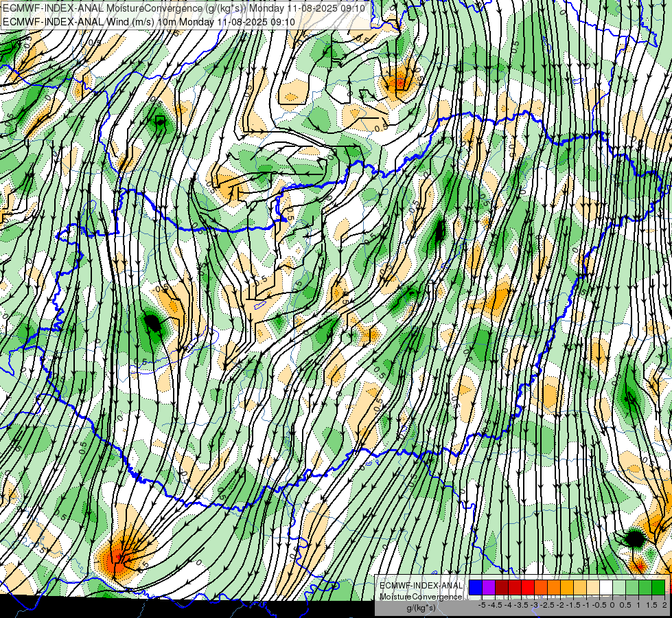The height and width of the screenshot is (618, 672).
Task: Pick the palest green legend swatch
Action: tap(619, 587)
